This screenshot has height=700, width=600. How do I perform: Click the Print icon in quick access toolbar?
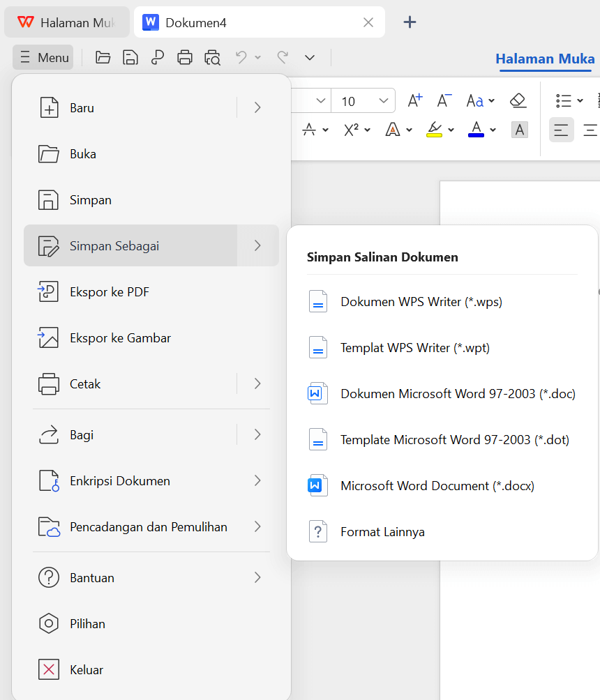pos(185,58)
